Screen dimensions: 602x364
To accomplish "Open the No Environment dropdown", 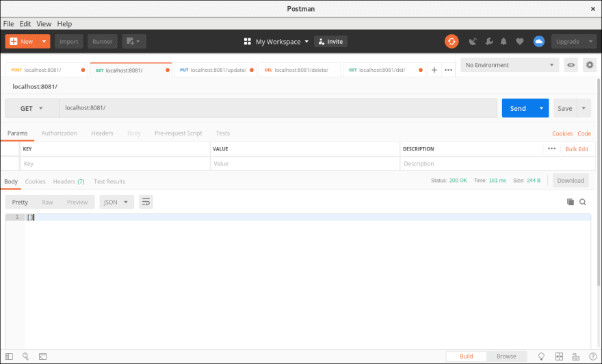I will pos(510,65).
